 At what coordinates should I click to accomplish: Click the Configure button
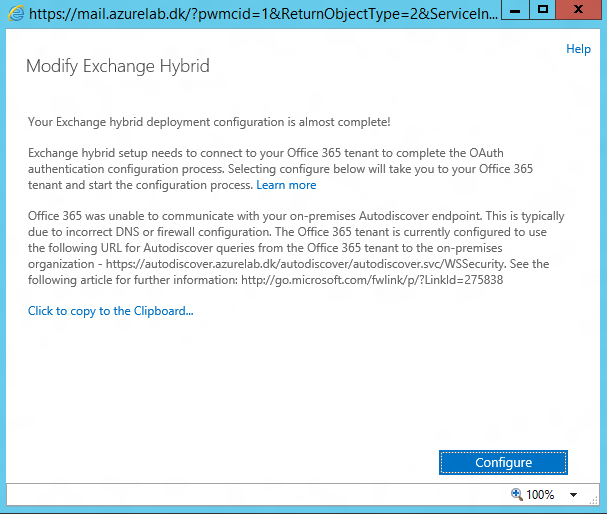click(x=503, y=463)
